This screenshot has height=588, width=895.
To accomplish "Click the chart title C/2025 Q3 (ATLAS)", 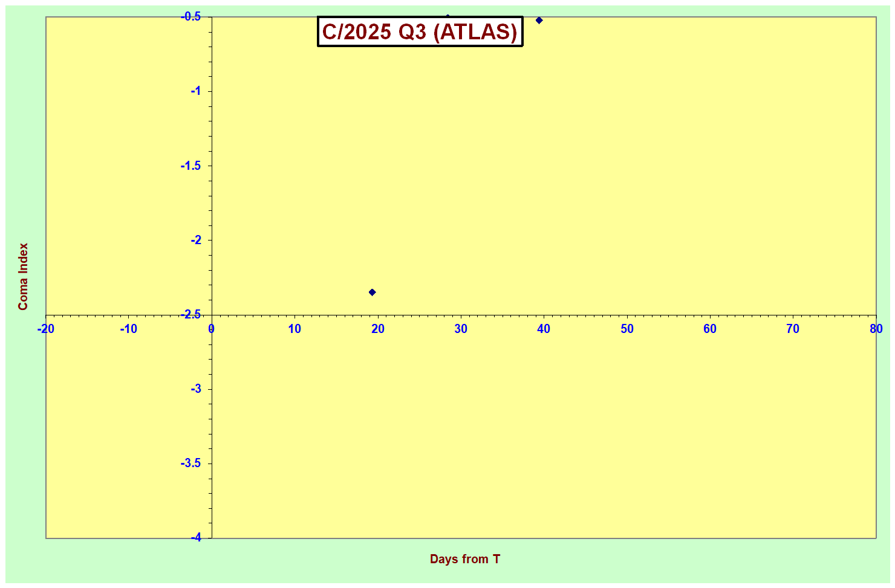I will (420, 32).
